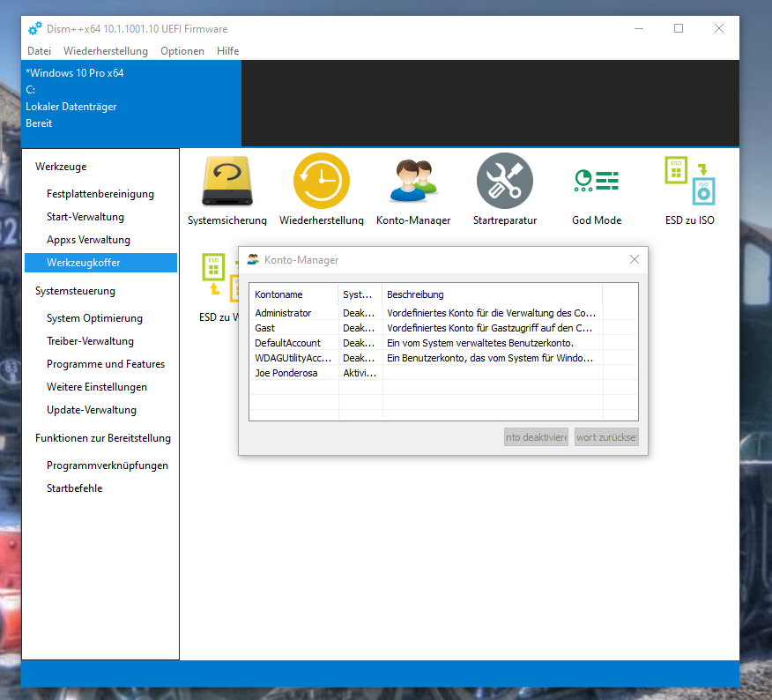772x700 pixels.
Task: Open the Datei menu
Action: click(39, 51)
